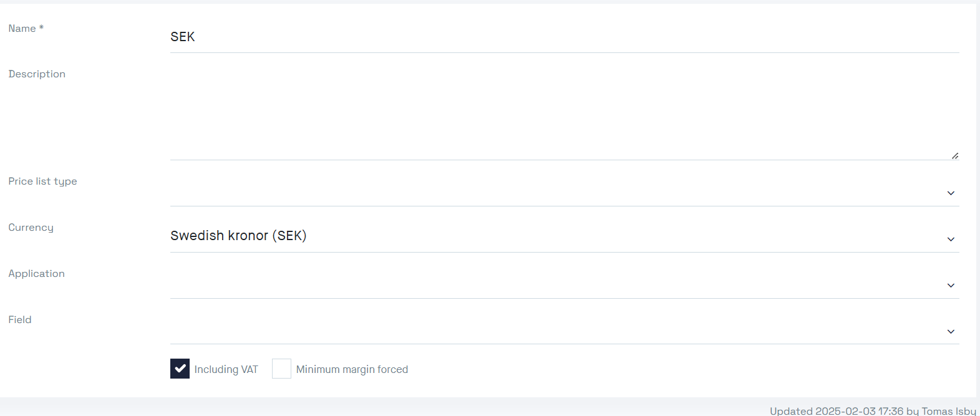Click the chevron arrow at the Field row

pyautogui.click(x=951, y=332)
